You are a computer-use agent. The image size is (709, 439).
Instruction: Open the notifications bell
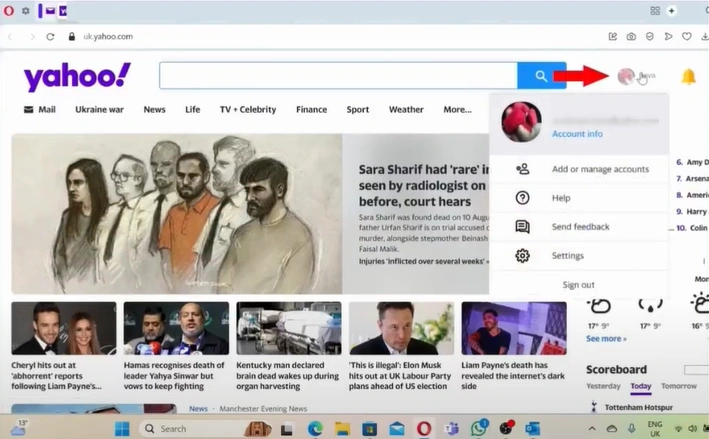pyautogui.click(x=688, y=76)
